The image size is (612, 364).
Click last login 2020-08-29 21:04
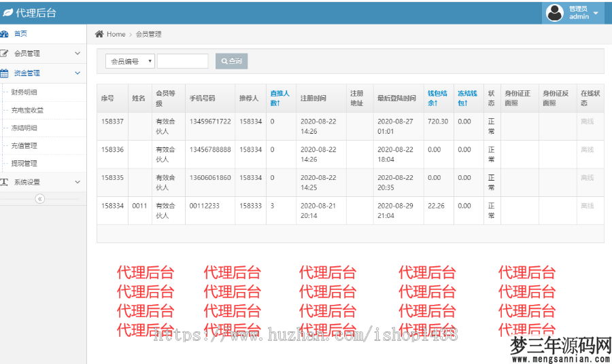[x=395, y=211]
